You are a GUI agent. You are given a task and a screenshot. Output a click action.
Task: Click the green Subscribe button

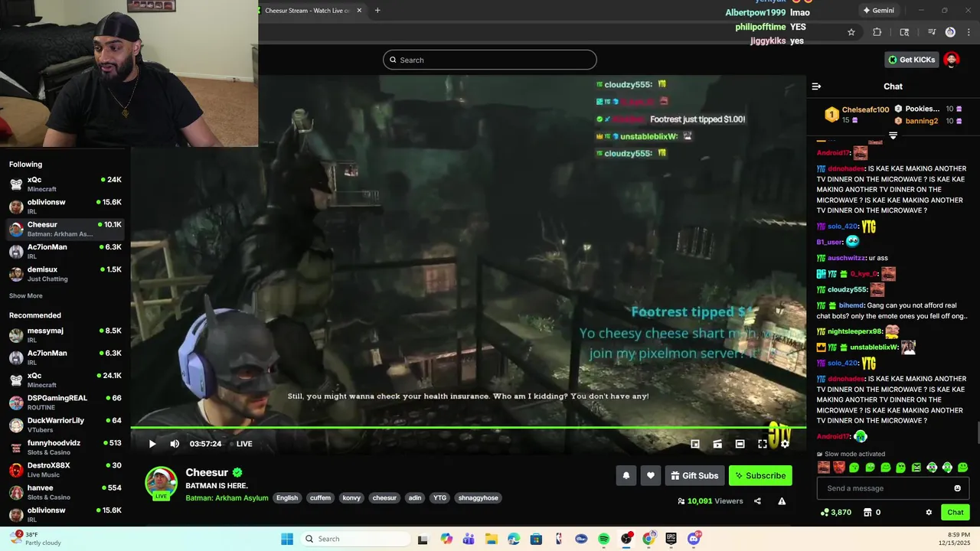click(760, 475)
